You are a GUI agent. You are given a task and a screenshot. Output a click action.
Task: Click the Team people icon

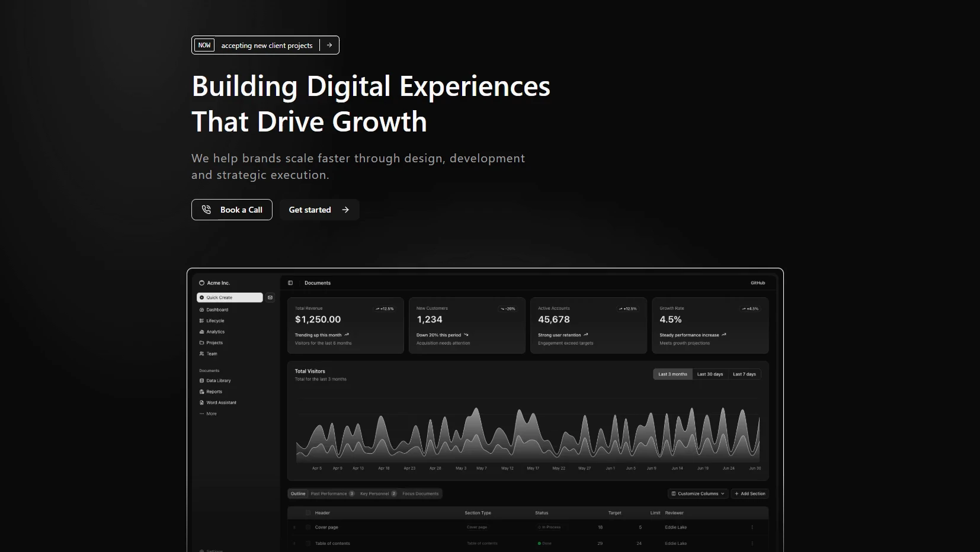tap(201, 354)
